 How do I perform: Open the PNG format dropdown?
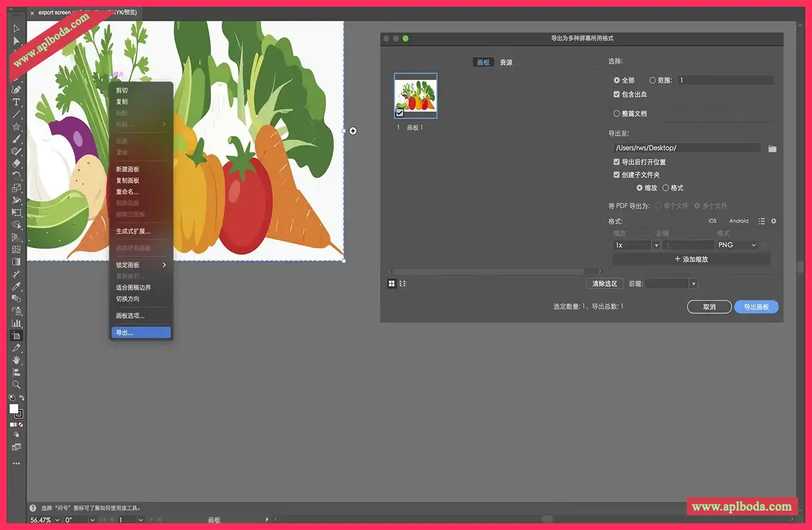tap(737, 245)
